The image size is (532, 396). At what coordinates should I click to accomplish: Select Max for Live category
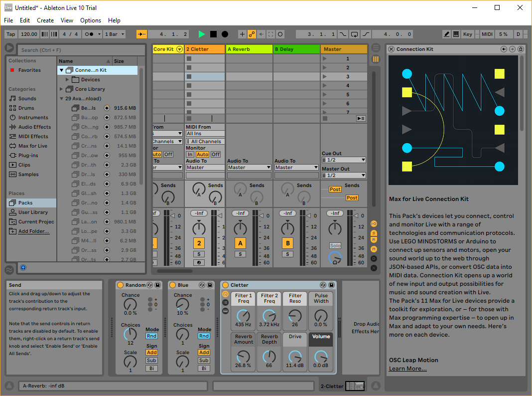pos(32,146)
